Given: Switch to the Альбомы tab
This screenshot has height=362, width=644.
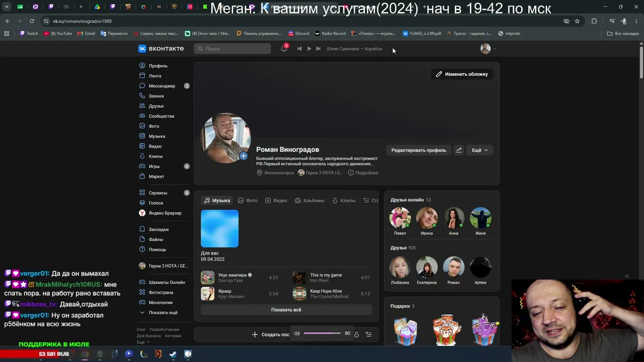Looking at the screenshot, I should (309, 200).
